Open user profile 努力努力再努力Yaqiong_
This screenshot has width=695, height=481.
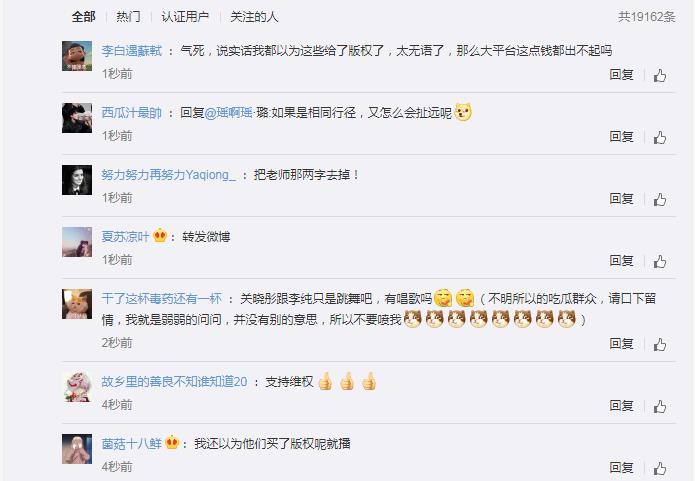click(168, 175)
